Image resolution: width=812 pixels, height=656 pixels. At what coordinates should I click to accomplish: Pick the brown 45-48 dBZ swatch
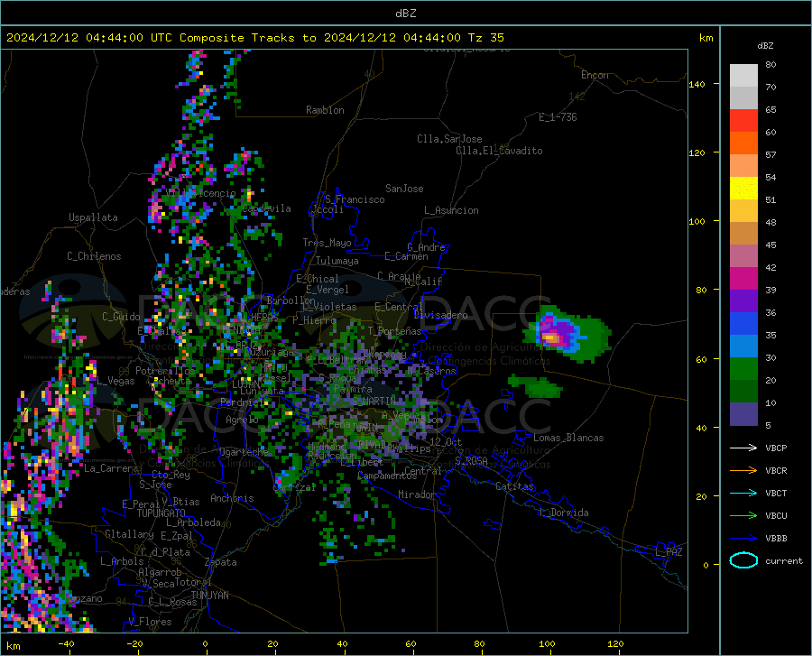coord(743,234)
